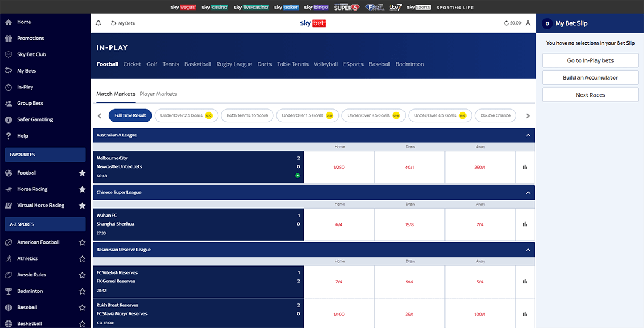Filter by Both Teams To Score
This screenshot has width=644, height=328.
click(247, 115)
